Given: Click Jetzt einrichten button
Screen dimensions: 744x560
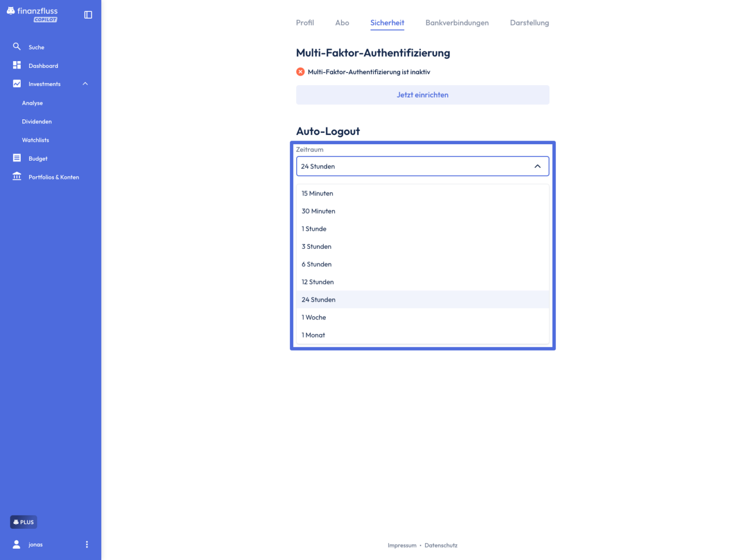Looking at the screenshot, I should 422,95.
